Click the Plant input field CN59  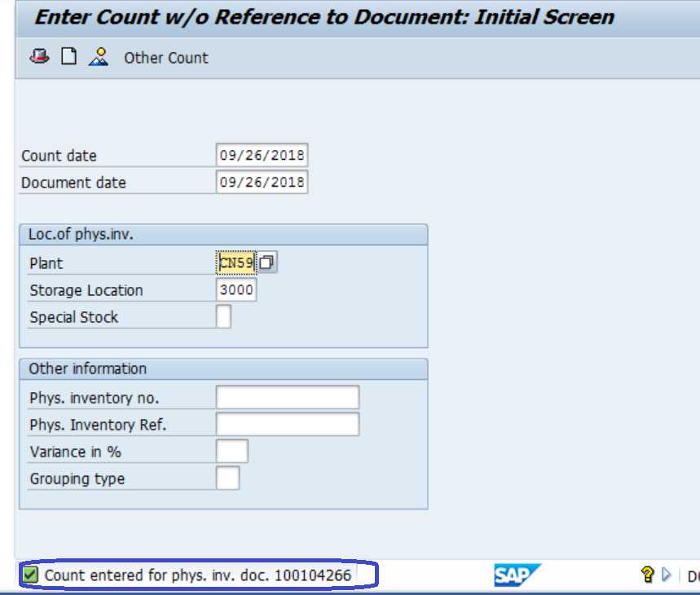(236, 262)
